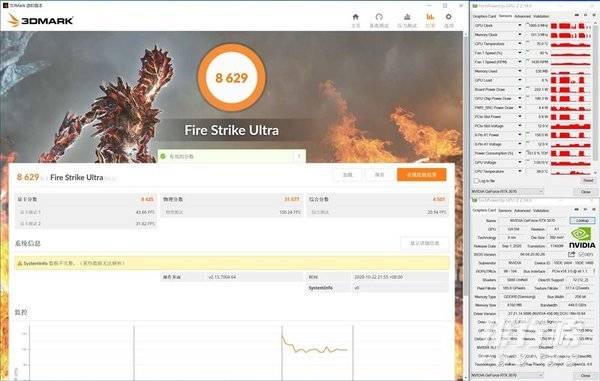Click the orange compare results online button
The image size is (600, 381).
tap(421, 174)
